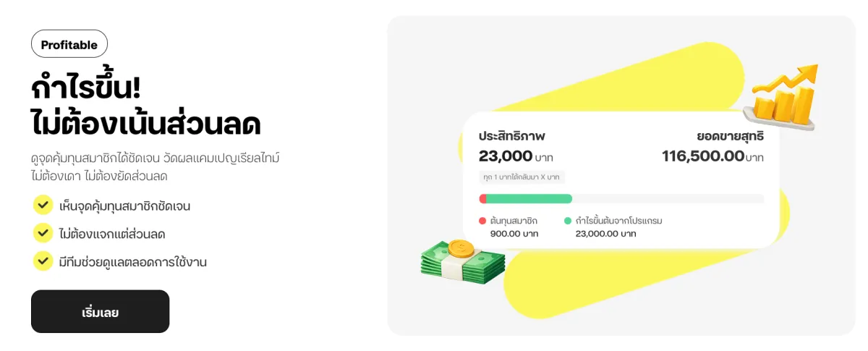Click the ประสิทธิภาพ heading in card

[x=511, y=136]
